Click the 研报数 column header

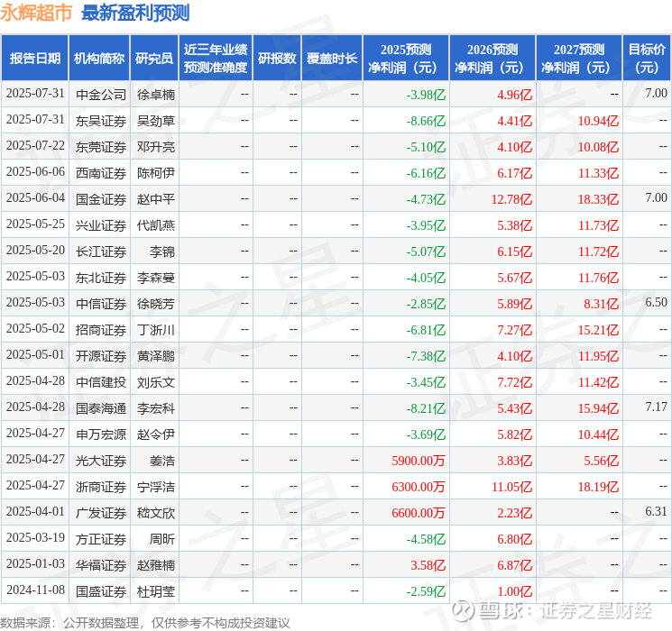point(277,59)
